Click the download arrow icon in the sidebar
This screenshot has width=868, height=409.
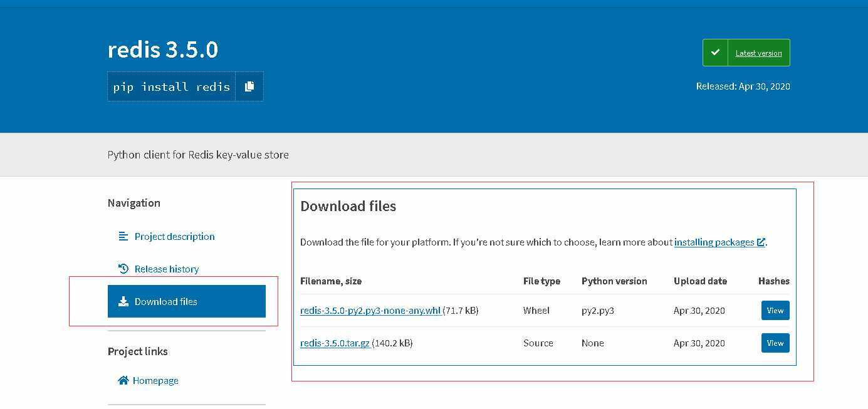coord(123,301)
